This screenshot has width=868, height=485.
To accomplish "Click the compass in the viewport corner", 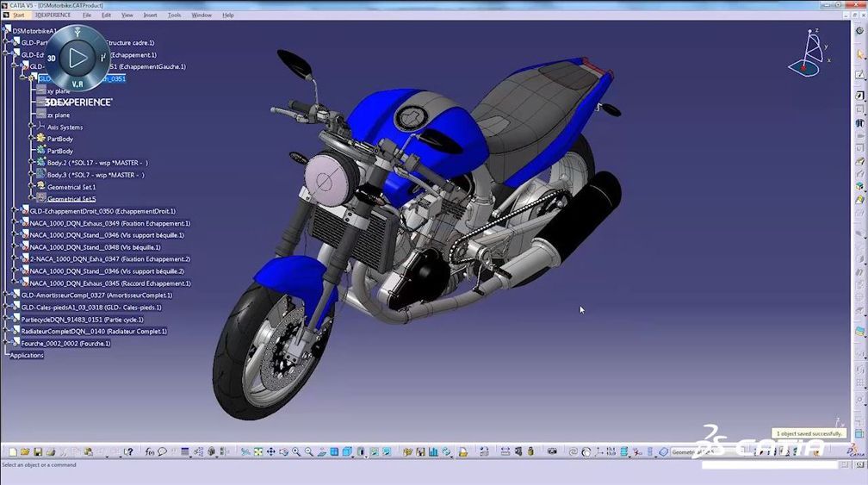I will point(809,54).
